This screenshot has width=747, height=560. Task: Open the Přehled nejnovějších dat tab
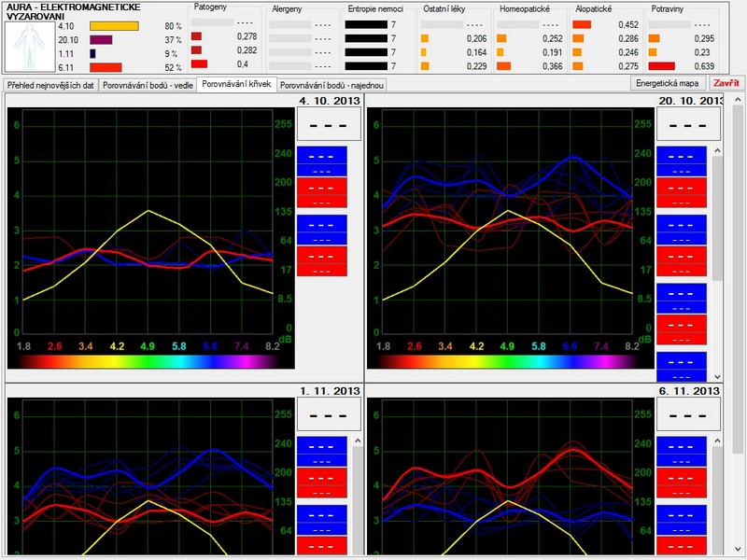coord(50,85)
